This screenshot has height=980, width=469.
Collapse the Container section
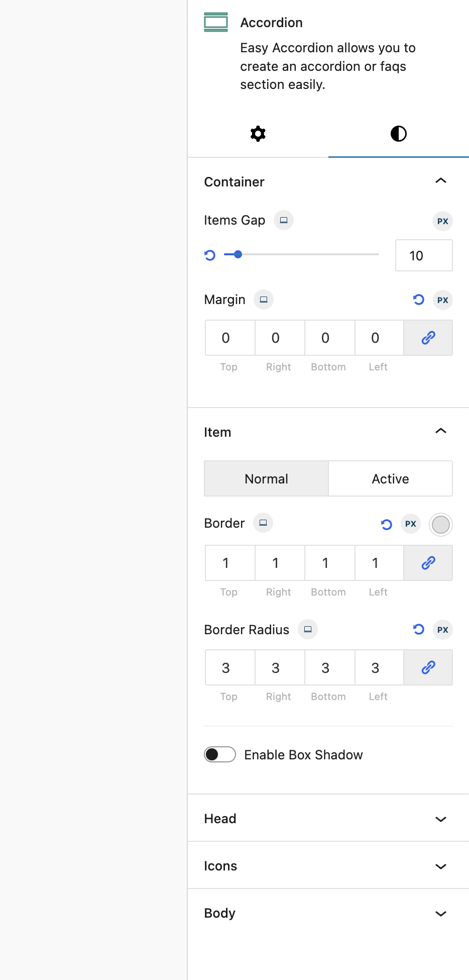point(440,181)
